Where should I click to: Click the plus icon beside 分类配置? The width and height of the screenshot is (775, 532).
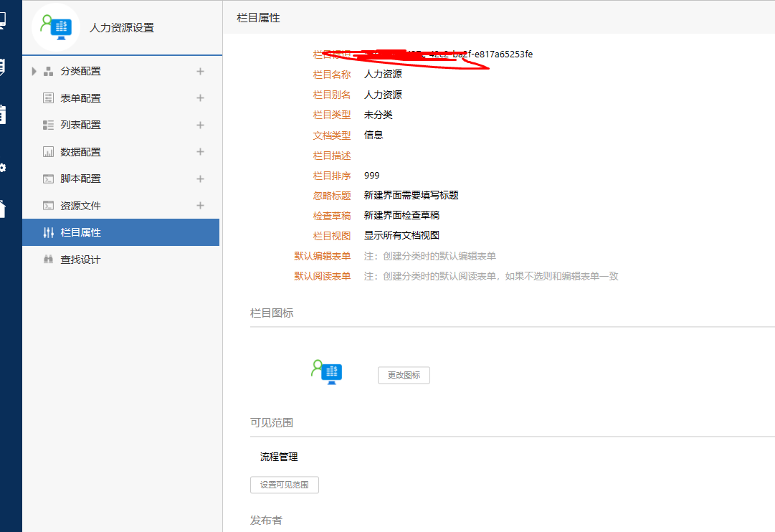[x=200, y=71]
